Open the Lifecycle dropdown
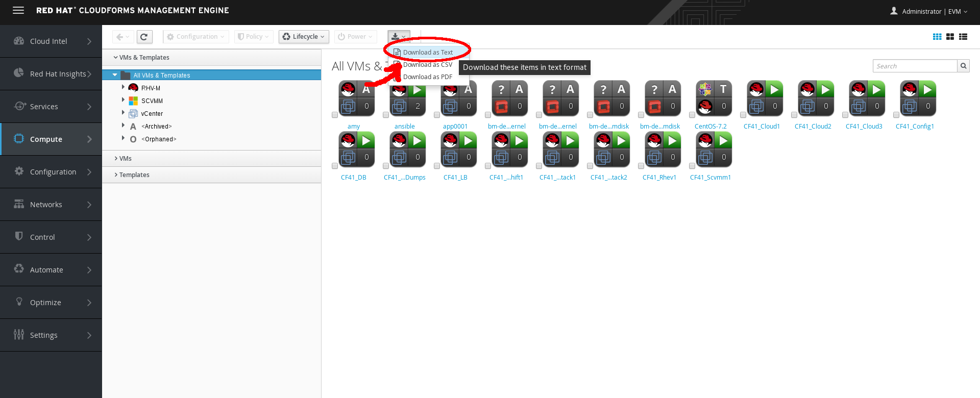Image resolution: width=980 pixels, height=398 pixels. (304, 37)
